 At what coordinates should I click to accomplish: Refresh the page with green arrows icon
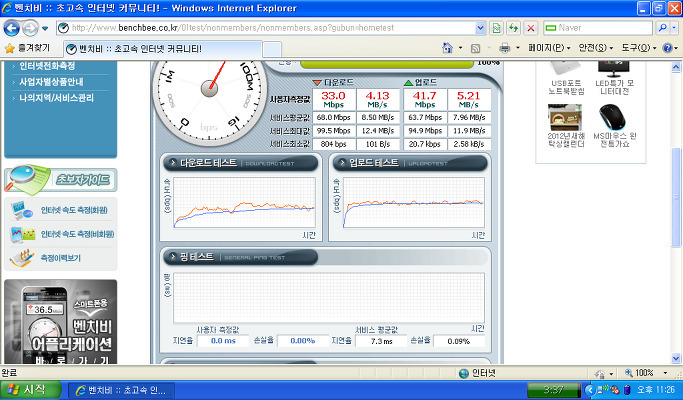(514, 28)
